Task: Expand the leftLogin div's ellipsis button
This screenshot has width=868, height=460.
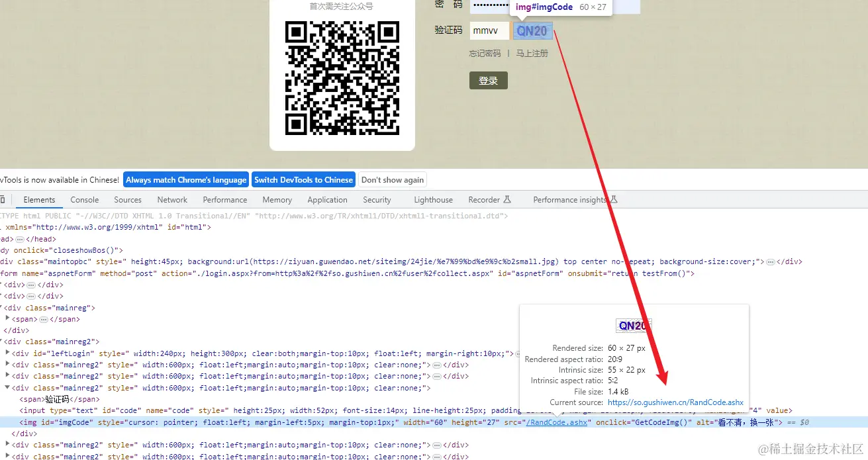Action: [x=518, y=354]
